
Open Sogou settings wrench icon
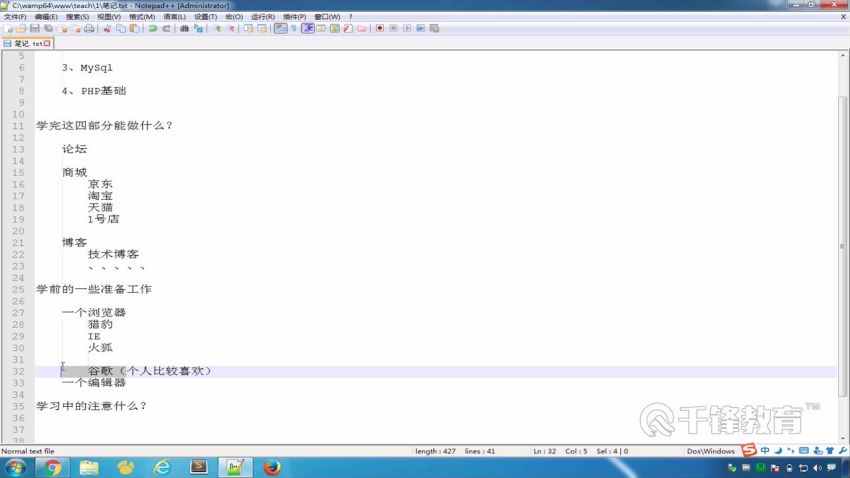pos(842,450)
